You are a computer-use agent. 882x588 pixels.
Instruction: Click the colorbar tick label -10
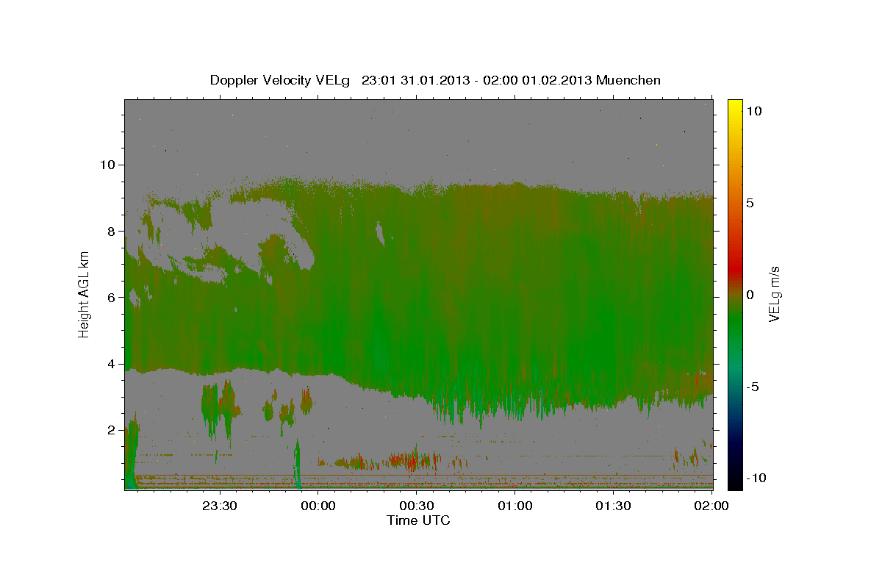pyautogui.click(x=756, y=478)
